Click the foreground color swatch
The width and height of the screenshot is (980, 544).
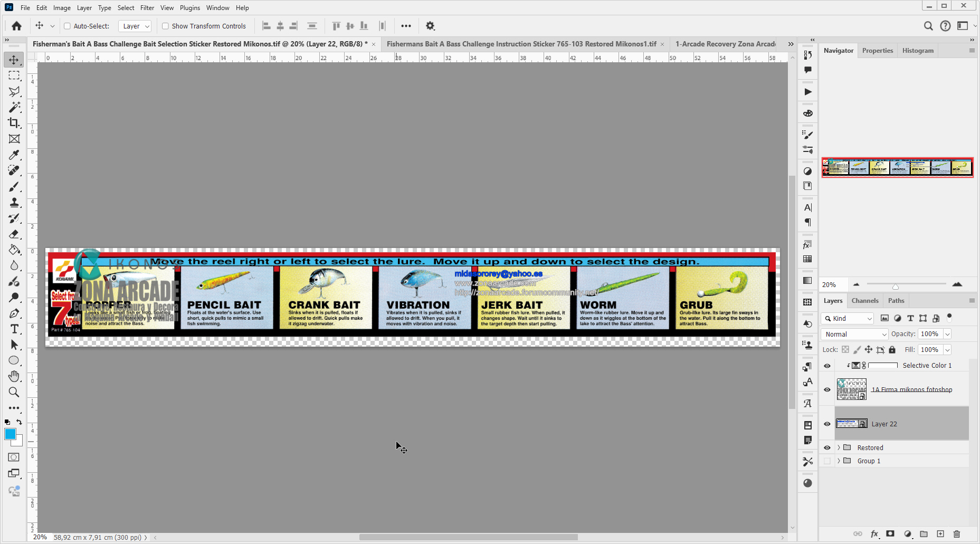click(11, 434)
